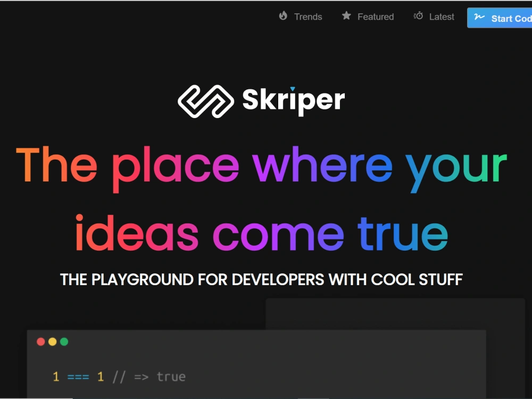Start coding with the blue button
The image size is (532, 399).
(x=500, y=18)
